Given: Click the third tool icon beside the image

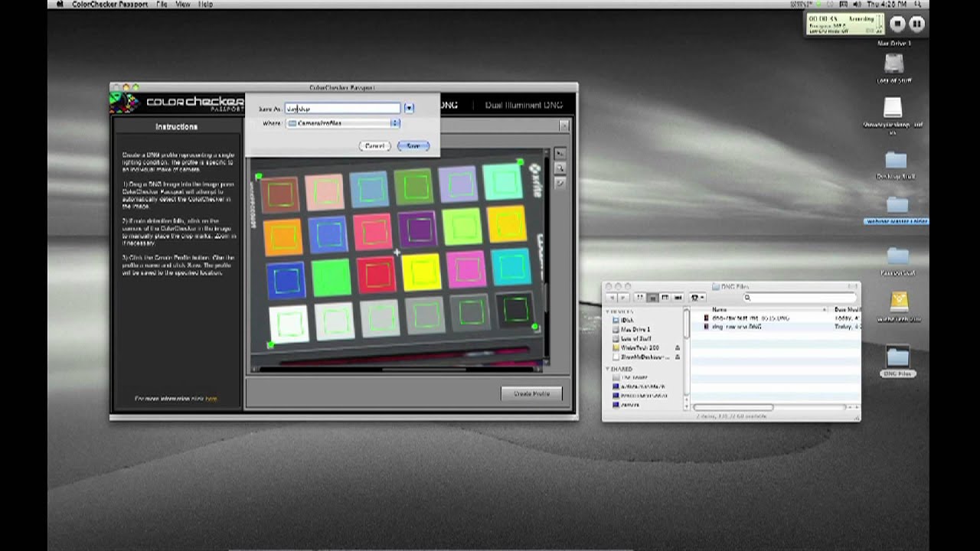Looking at the screenshot, I should click(x=560, y=182).
